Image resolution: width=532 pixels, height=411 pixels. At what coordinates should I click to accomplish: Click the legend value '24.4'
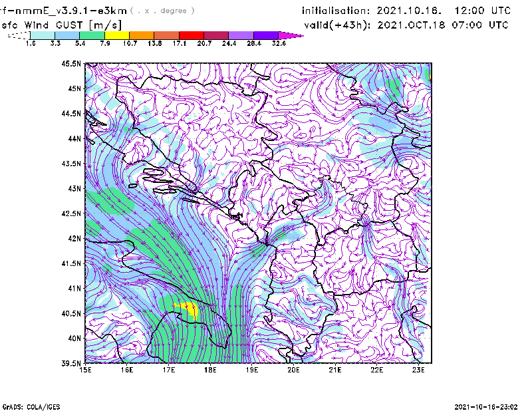(229, 43)
